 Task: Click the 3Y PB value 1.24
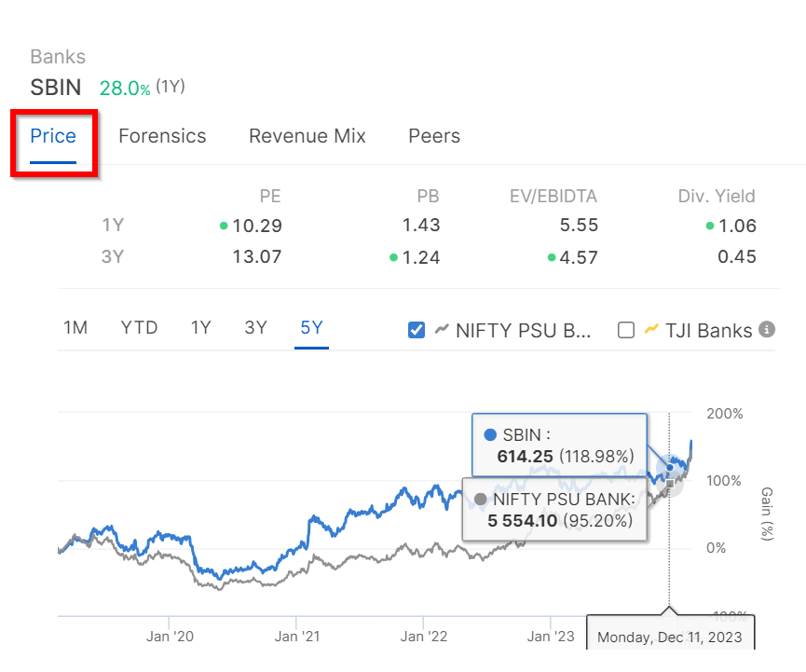click(x=421, y=257)
